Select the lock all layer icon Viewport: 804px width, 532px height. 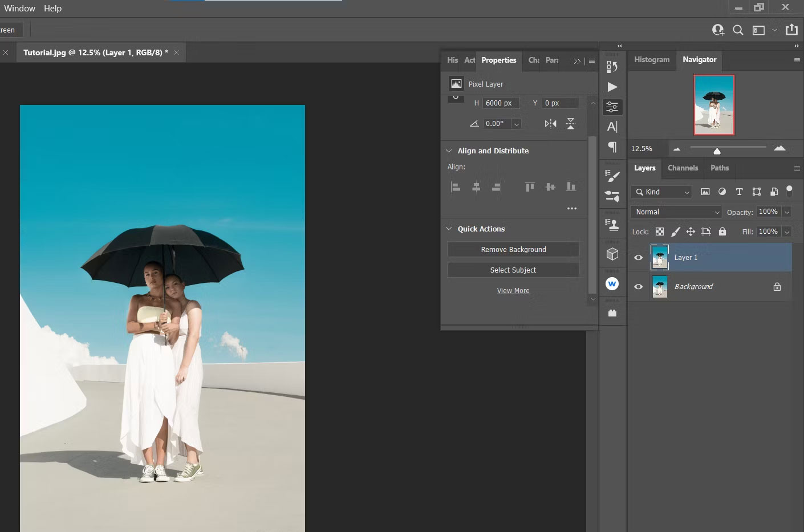(722, 232)
